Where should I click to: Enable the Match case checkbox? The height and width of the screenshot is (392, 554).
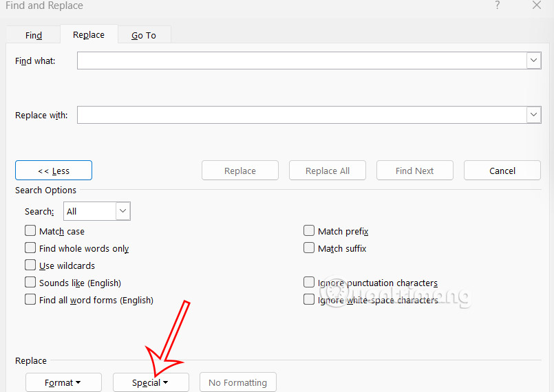click(30, 231)
